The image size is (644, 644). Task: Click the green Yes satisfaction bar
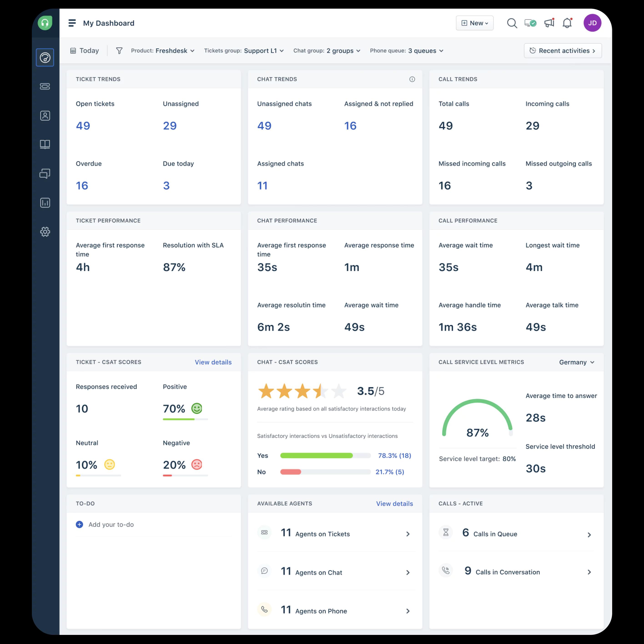pos(316,456)
